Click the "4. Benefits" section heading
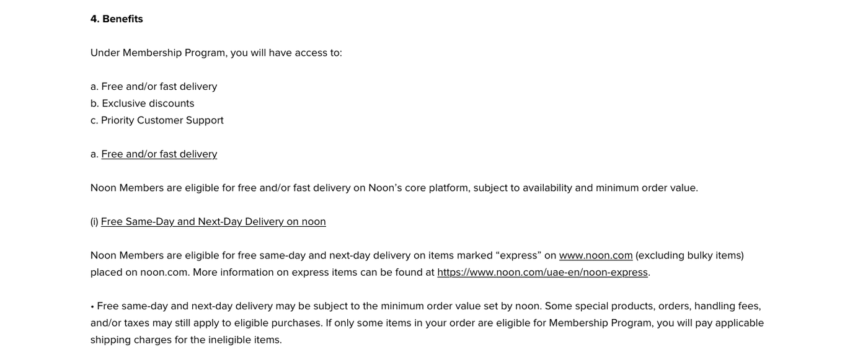Viewport: 868px width, 357px height. tap(117, 19)
